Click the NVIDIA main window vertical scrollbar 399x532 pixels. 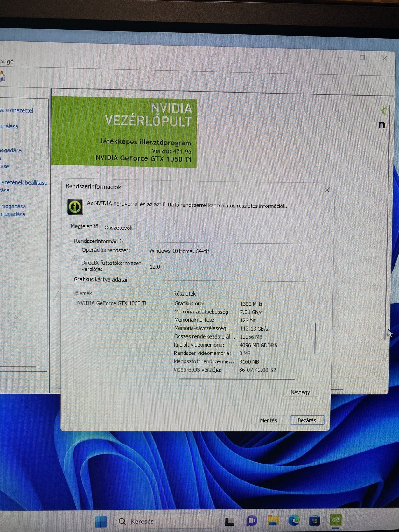388,223
